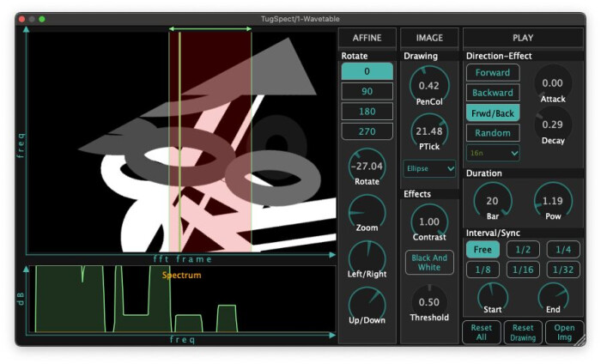The height and width of the screenshot is (364, 601).
Task: Select the 1/16 interval sync
Action: coord(523,270)
